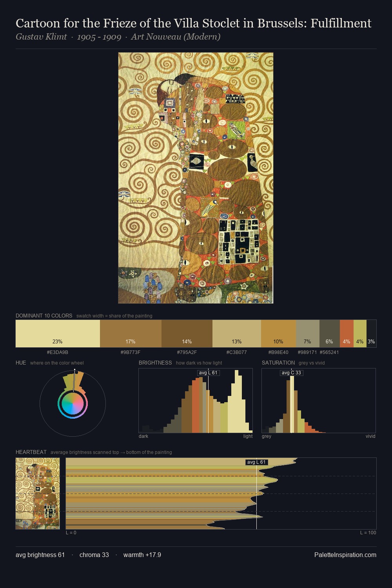392x588 pixels.
Task: Select the 13% tan swatch #C3B077
Action: (x=237, y=334)
